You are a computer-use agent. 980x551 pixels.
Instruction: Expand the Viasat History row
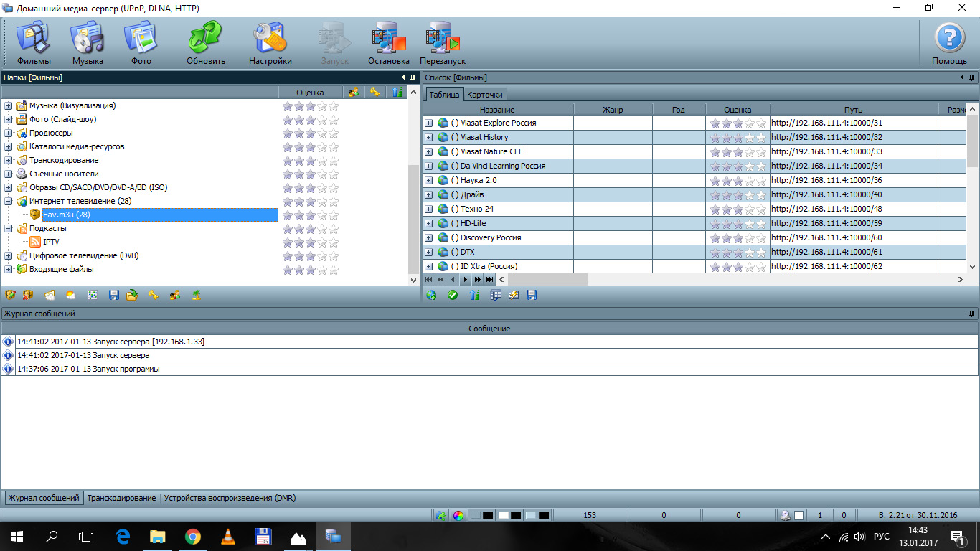point(429,137)
